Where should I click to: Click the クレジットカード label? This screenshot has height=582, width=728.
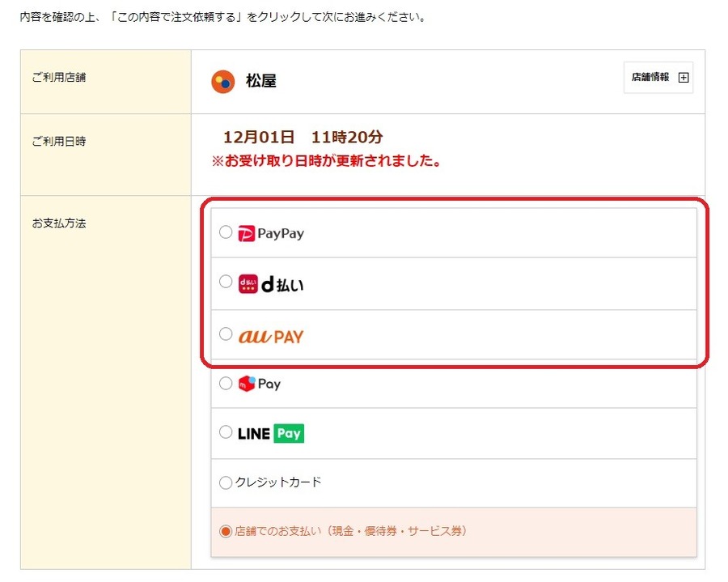pyautogui.click(x=278, y=482)
